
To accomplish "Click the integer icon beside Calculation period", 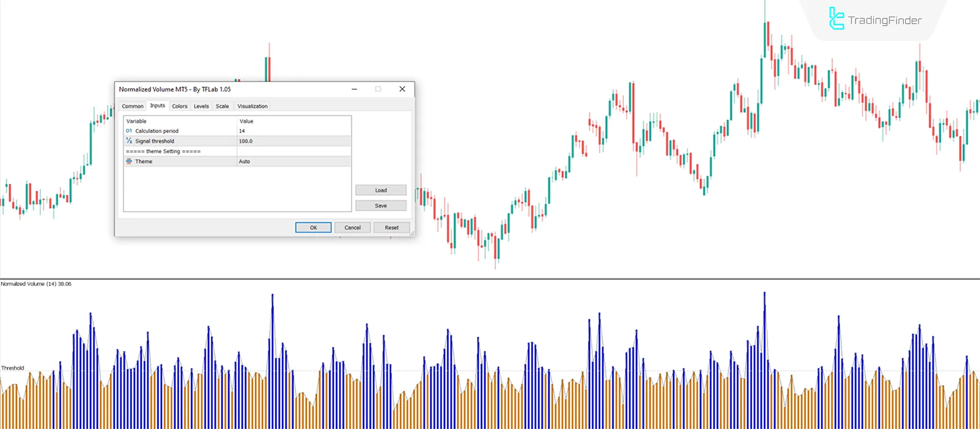I will click(x=129, y=131).
